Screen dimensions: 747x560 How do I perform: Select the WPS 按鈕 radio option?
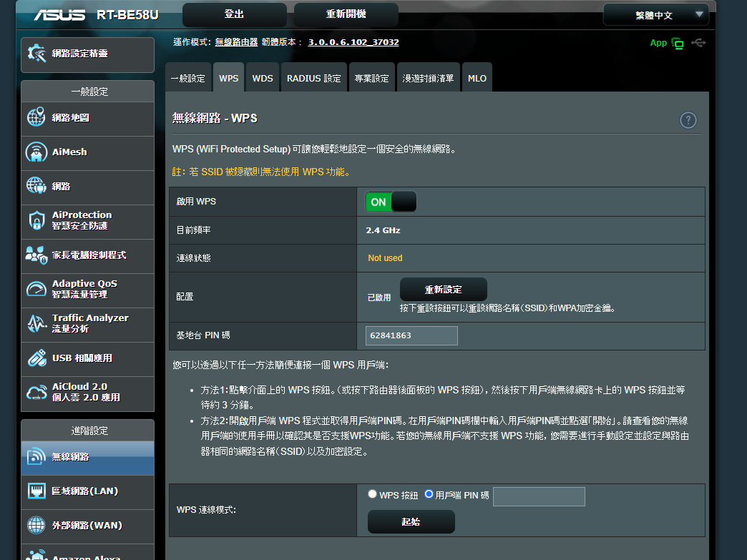(373, 494)
